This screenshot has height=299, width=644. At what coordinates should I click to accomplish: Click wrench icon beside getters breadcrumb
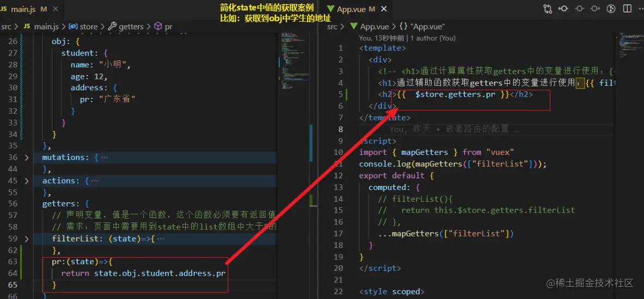[x=112, y=27]
